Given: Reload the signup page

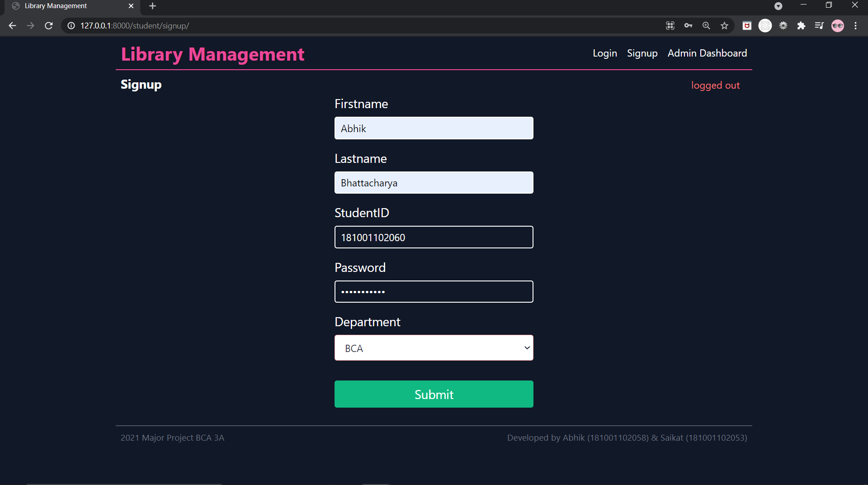Looking at the screenshot, I should (x=48, y=26).
